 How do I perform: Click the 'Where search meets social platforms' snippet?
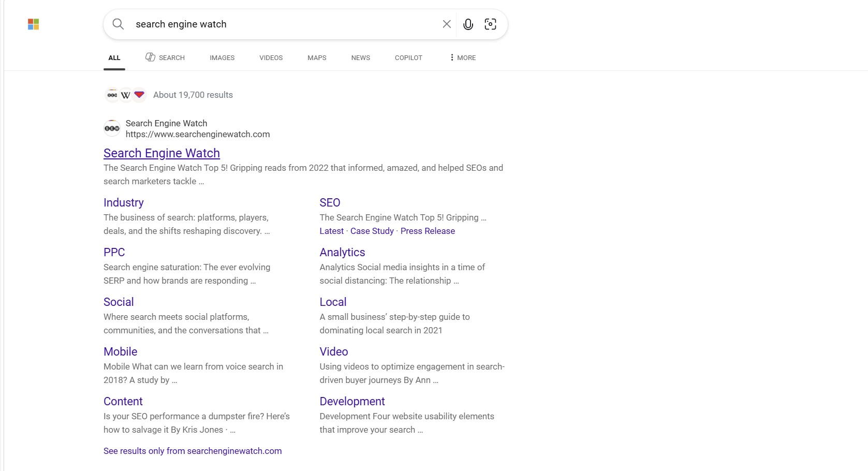tap(186, 324)
